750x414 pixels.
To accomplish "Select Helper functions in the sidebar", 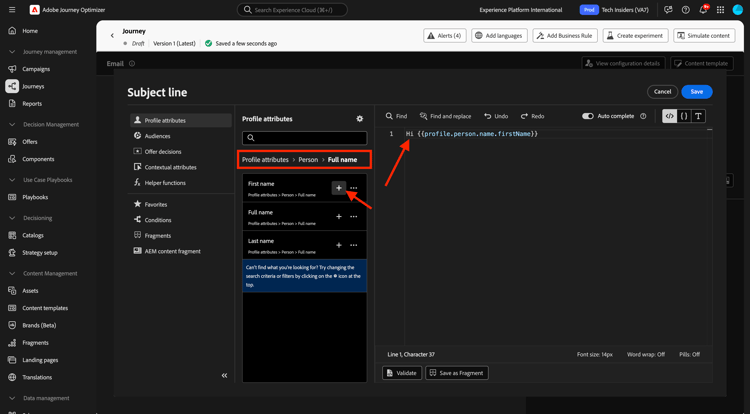I will pyautogui.click(x=165, y=183).
